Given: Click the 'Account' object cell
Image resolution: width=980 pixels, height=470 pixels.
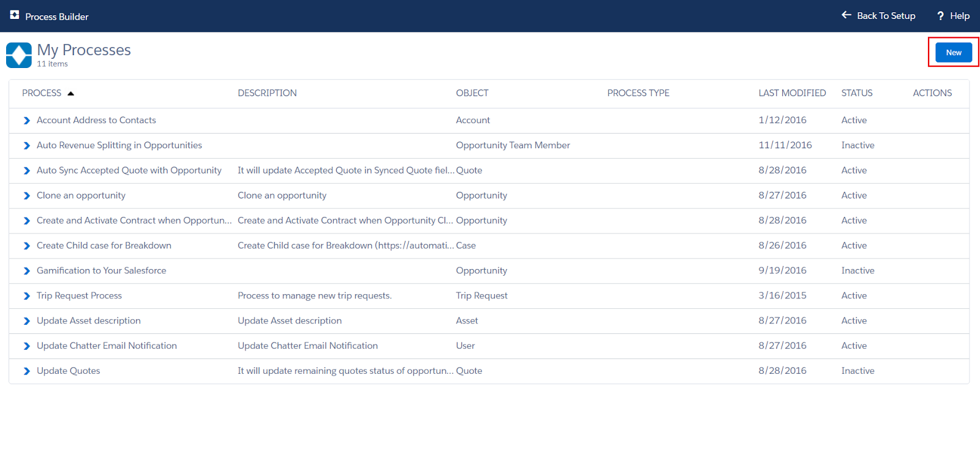Looking at the screenshot, I should [x=473, y=120].
